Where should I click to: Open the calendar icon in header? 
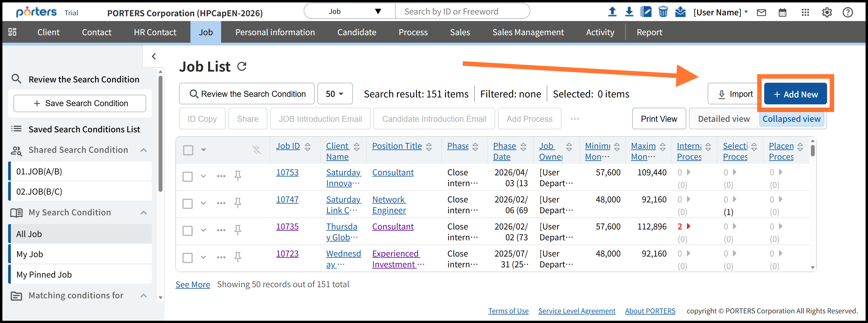point(783,12)
